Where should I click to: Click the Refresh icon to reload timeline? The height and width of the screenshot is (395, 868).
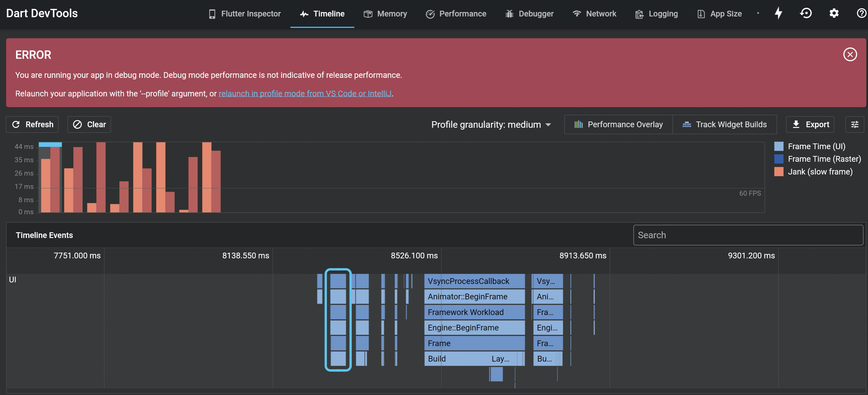(16, 124)
